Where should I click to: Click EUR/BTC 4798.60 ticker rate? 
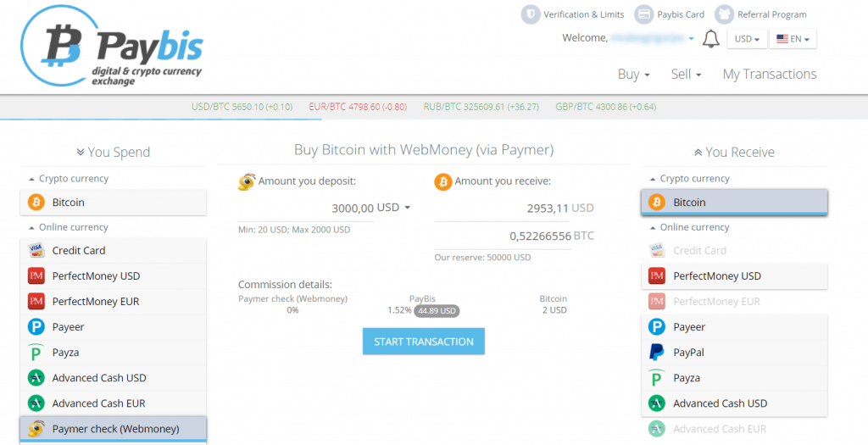[x=359, y=107]
